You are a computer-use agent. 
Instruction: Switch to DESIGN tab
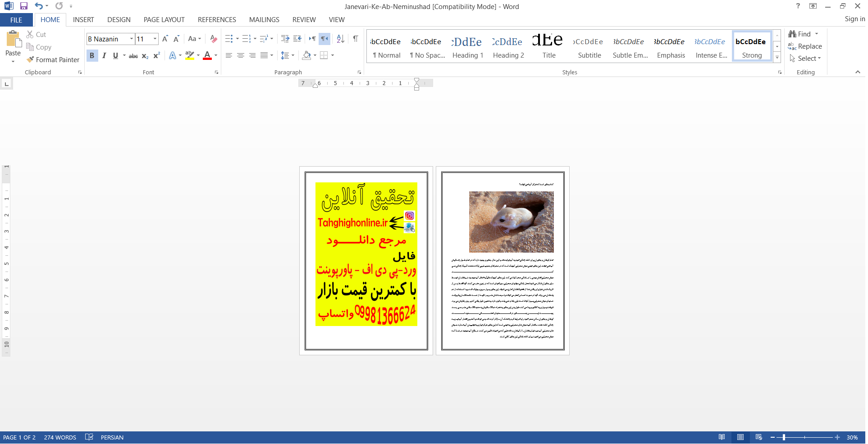(x=119, y=20)
